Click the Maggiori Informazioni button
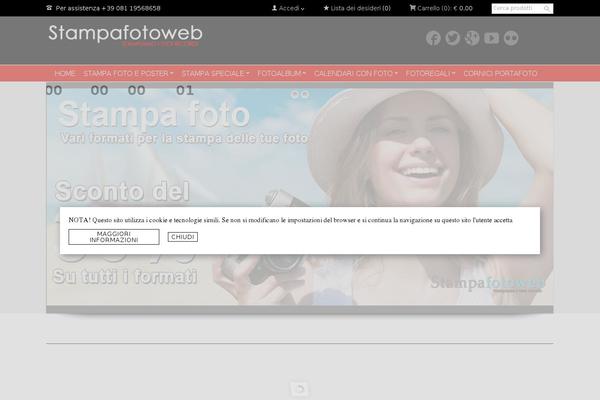Viewport: 600px width, 400px height. 114,237
